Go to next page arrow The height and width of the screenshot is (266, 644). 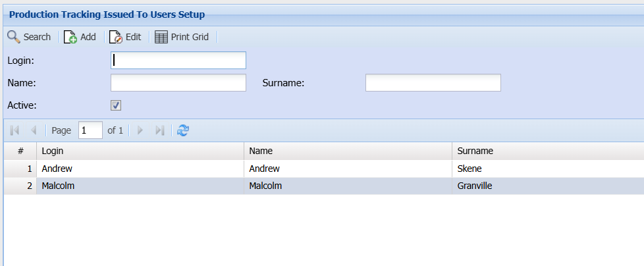(140, 130)
